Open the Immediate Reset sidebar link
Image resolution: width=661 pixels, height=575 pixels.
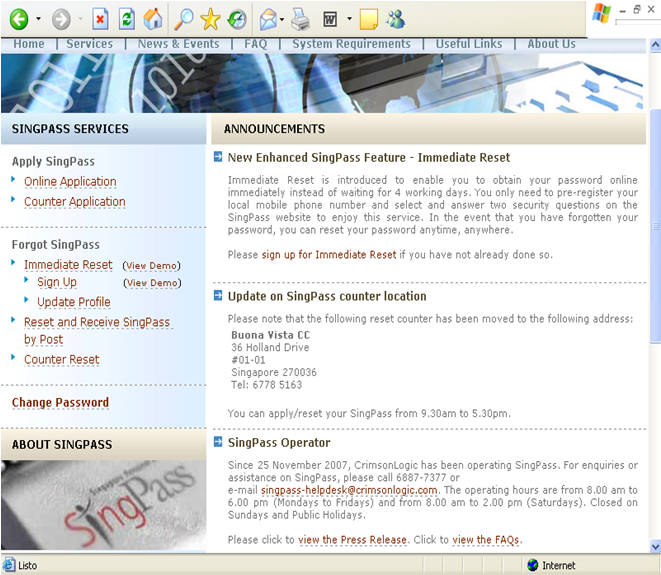pos(68,265)
